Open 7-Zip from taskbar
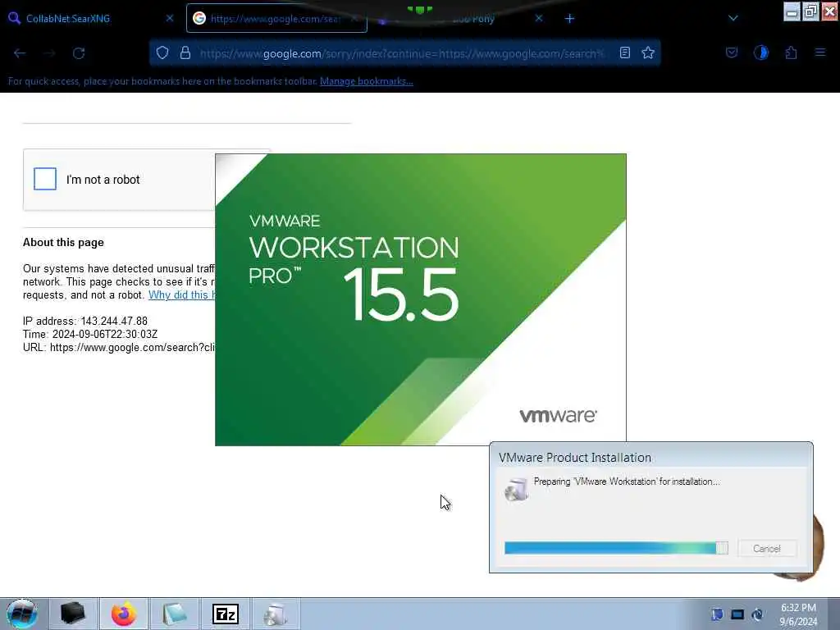840x630 pixels. [226, 614]
